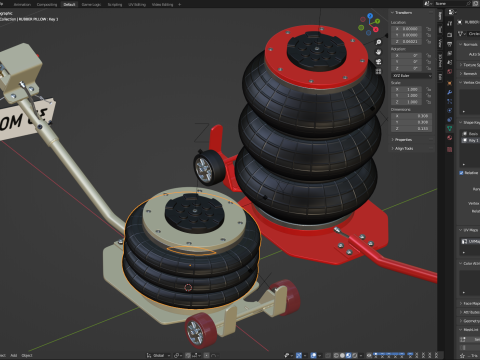The height and width of the screenshot is (360, 480).
Task: Open the orange Object properties tab icon
Action: click(450, 83)
